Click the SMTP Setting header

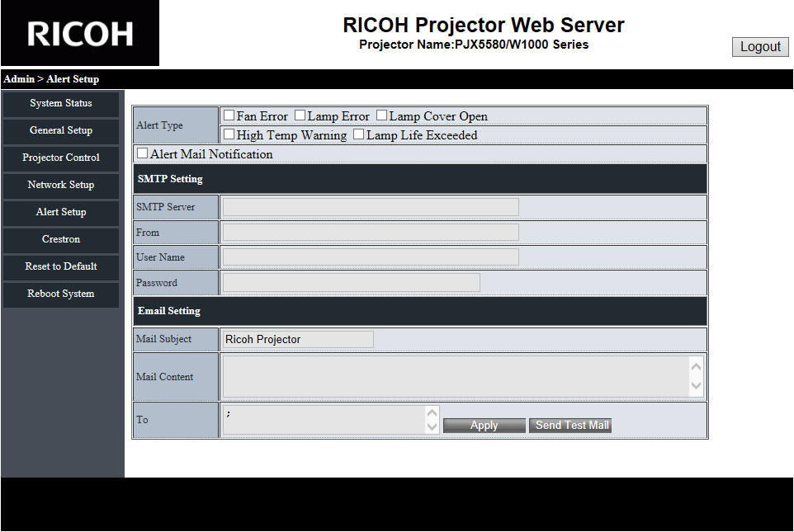pos(170,179)
